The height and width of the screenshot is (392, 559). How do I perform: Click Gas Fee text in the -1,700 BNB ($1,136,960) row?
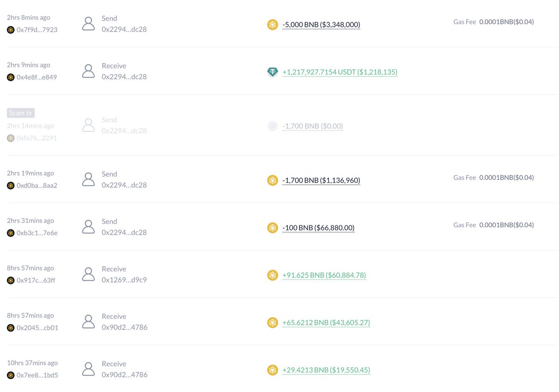(x=494, y=177)
